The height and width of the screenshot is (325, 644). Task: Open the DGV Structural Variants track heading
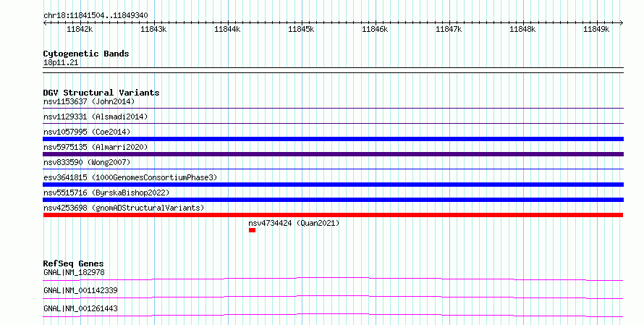tap(101, 93)
